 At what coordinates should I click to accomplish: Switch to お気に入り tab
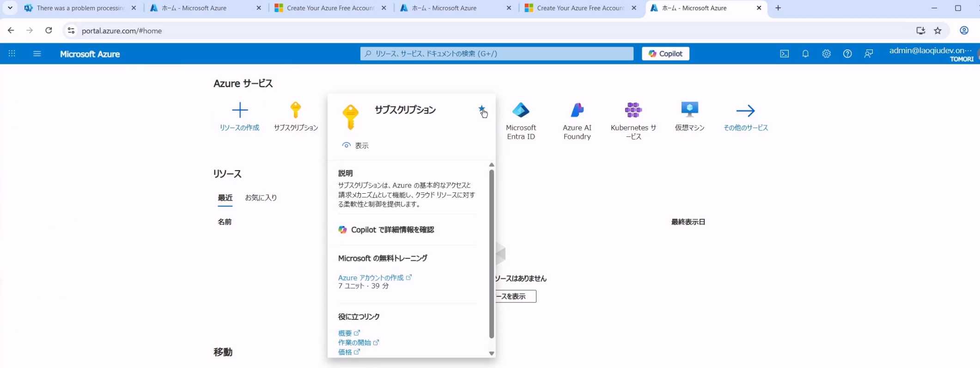pyautogui.click(x=261, y=197)
